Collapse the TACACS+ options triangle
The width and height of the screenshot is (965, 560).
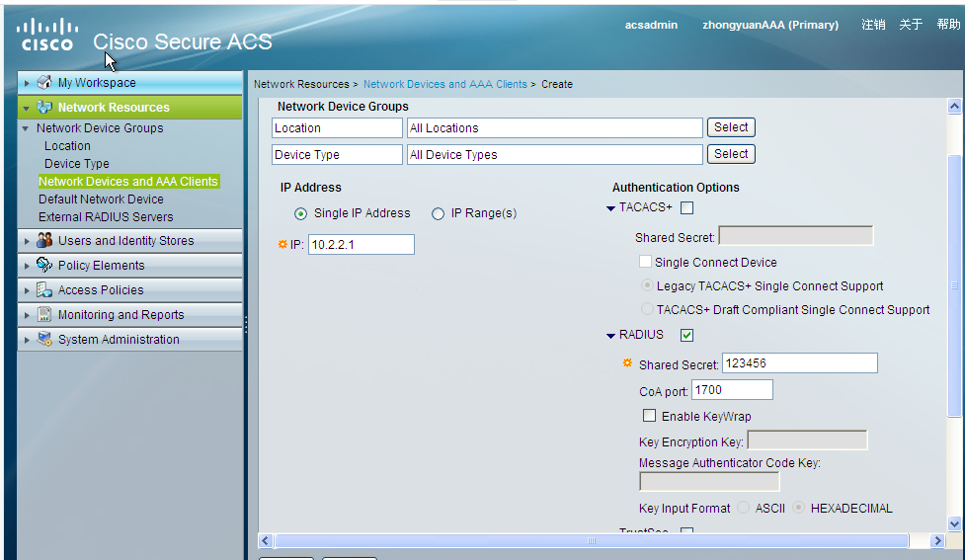[x=610, y=208]
